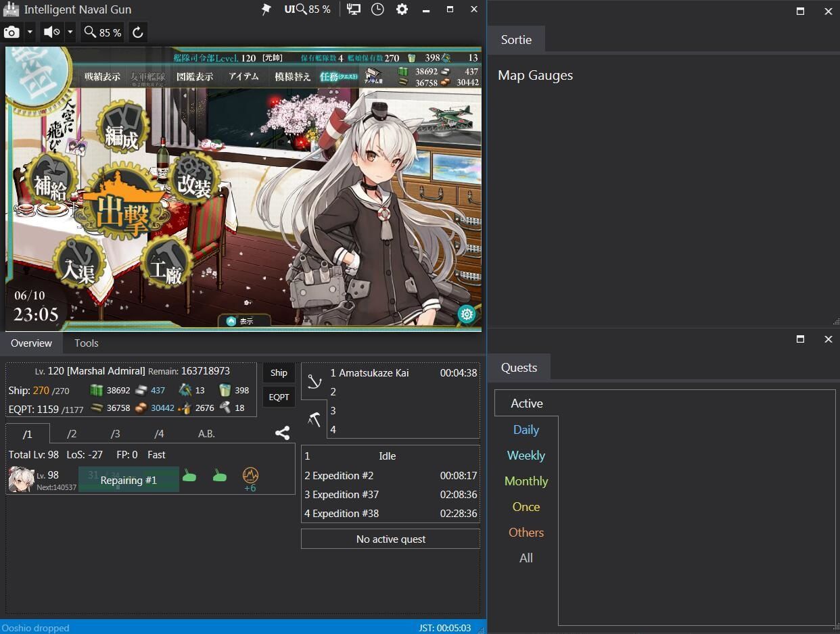The image size is (840, 634).
Task: Switch to the Tools tab
Action: click(x=87, y=343)
